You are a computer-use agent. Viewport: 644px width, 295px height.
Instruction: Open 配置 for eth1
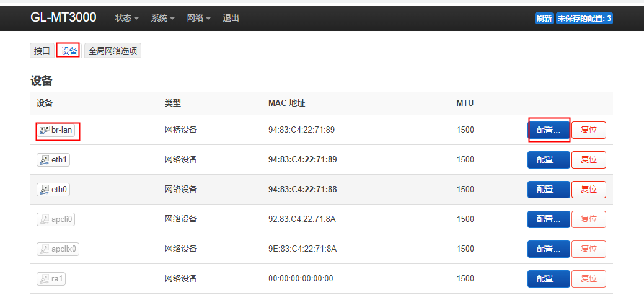coord(549,160)
